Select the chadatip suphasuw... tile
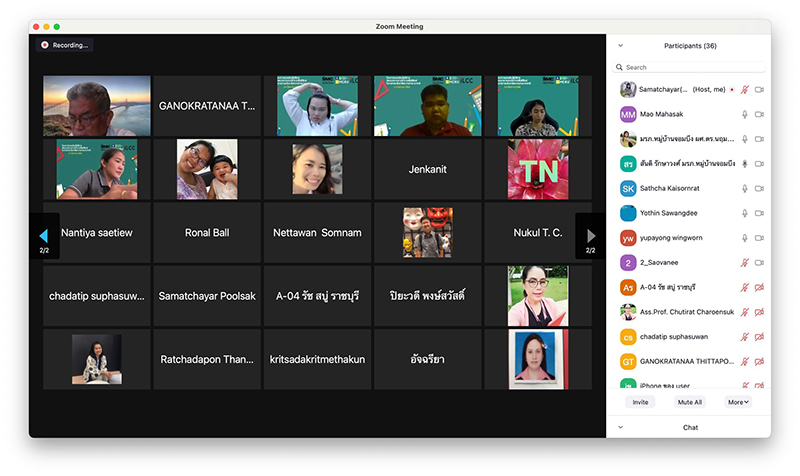Image resolution: width=800 pixels, height=476 pixels. pyautogui.click(x=97, y=296)
